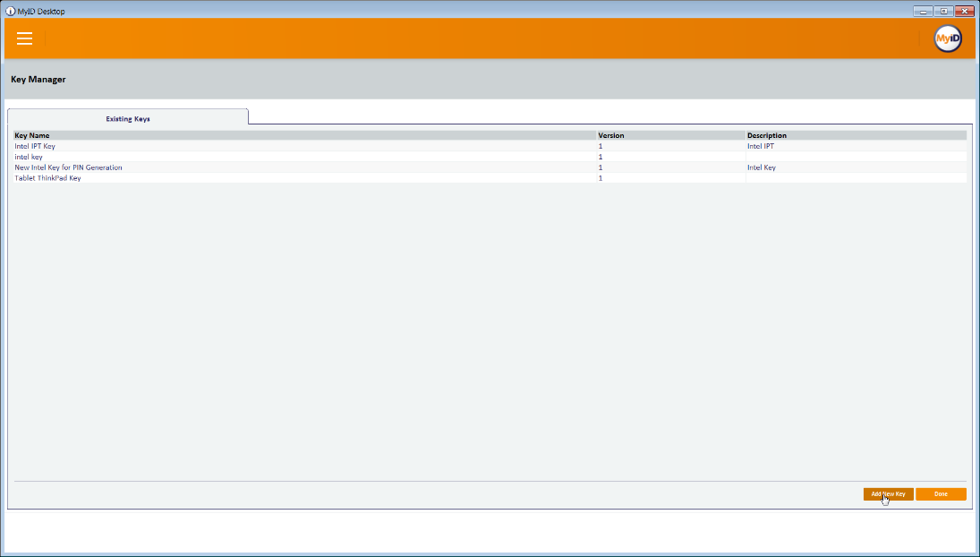
Task: Click version 1 of Tablet ThinkPad Key
Action: (671, 178)
